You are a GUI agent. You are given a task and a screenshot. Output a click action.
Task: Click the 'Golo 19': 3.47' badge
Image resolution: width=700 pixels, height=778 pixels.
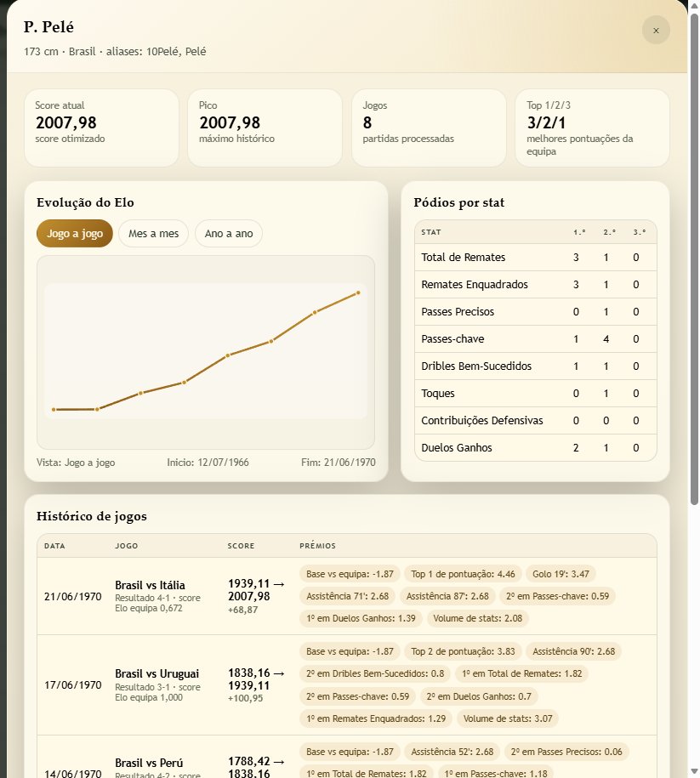click(561, 574)
